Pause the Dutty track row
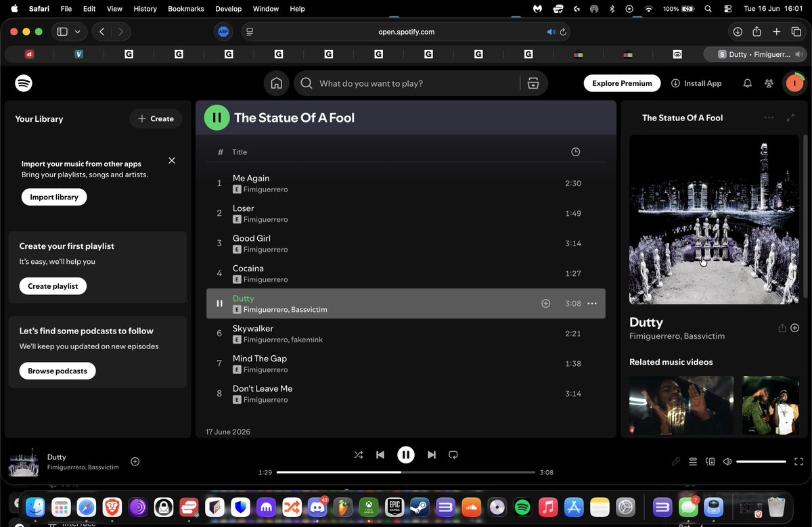The image size is (812, 527). point(219,304)
